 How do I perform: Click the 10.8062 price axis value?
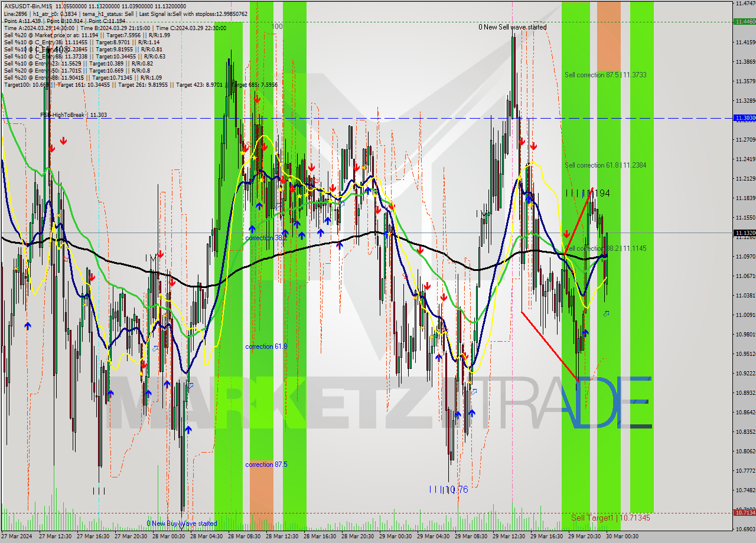pyautogui.click(x=746, y=451)
